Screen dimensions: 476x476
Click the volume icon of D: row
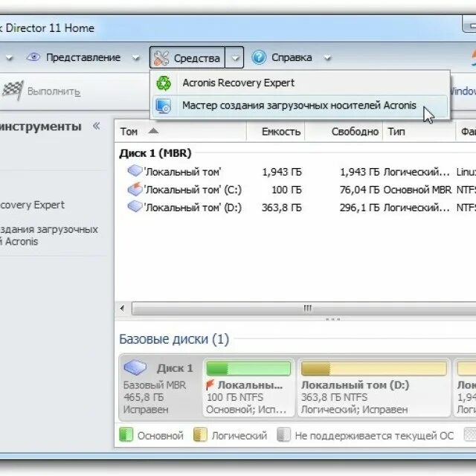click(135, 207)
